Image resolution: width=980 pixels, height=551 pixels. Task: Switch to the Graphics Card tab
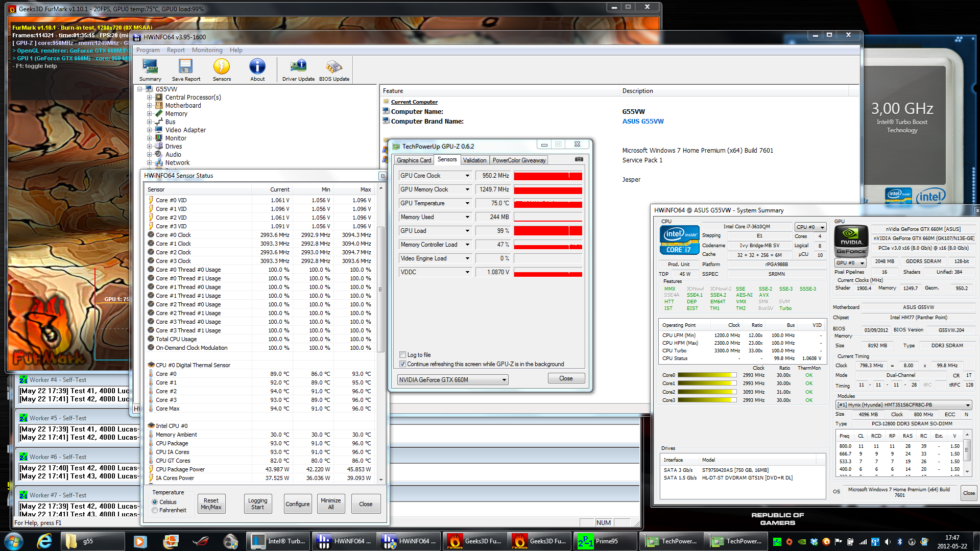point(414,160)
